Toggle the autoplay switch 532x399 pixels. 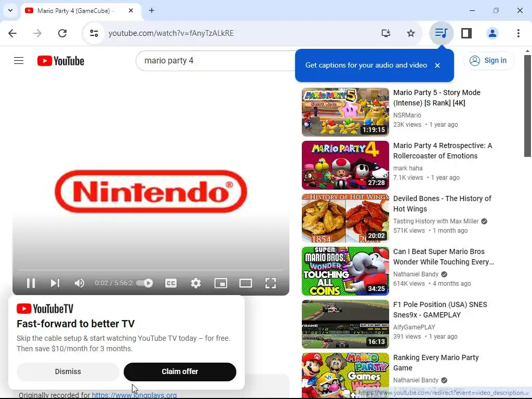145,283
